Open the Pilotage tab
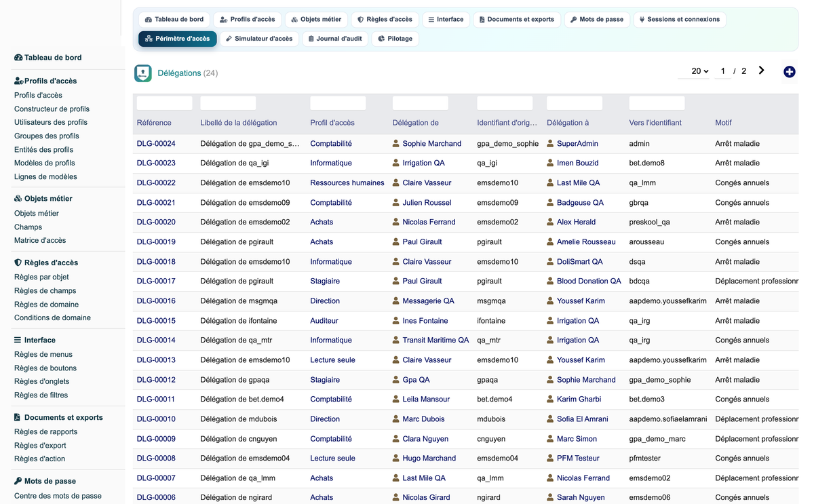The height and width of the screenshot is (504, 814). (x=395, y=39)
